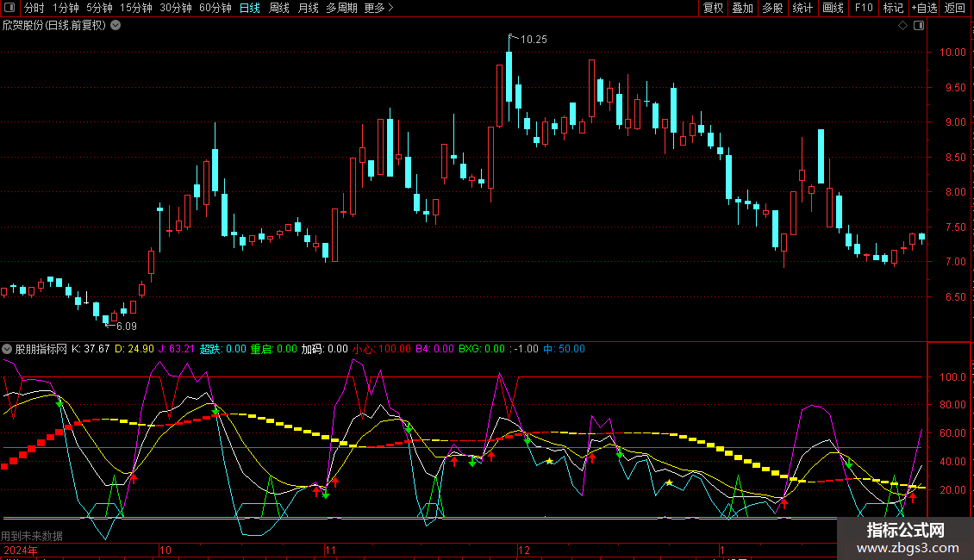This screenshot has height=560, width=974.
Task: Toggle the side panel icon above chart
Action: click(919, 26)
